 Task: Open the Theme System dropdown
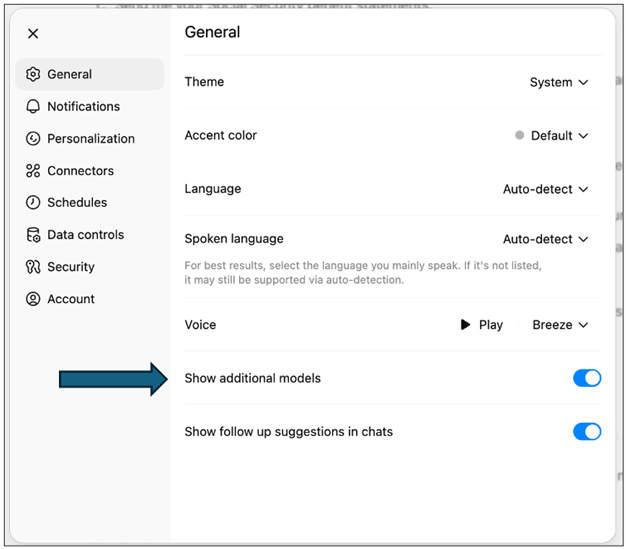pyautogui.click(x=559, y=82)
